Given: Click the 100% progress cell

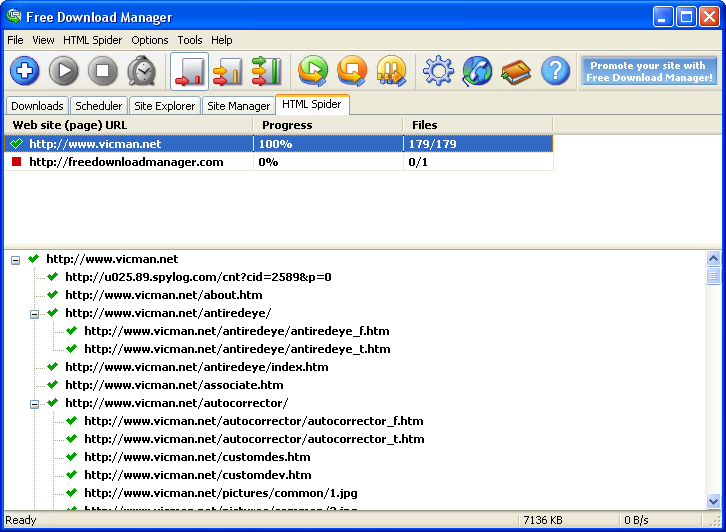Looking at the screenshot, I should pos(328,144).
